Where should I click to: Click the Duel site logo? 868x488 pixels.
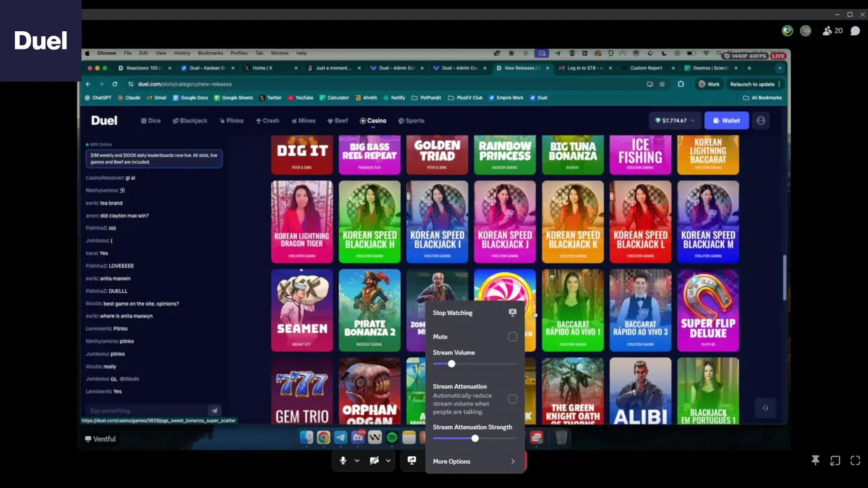(x=104, y=121)
